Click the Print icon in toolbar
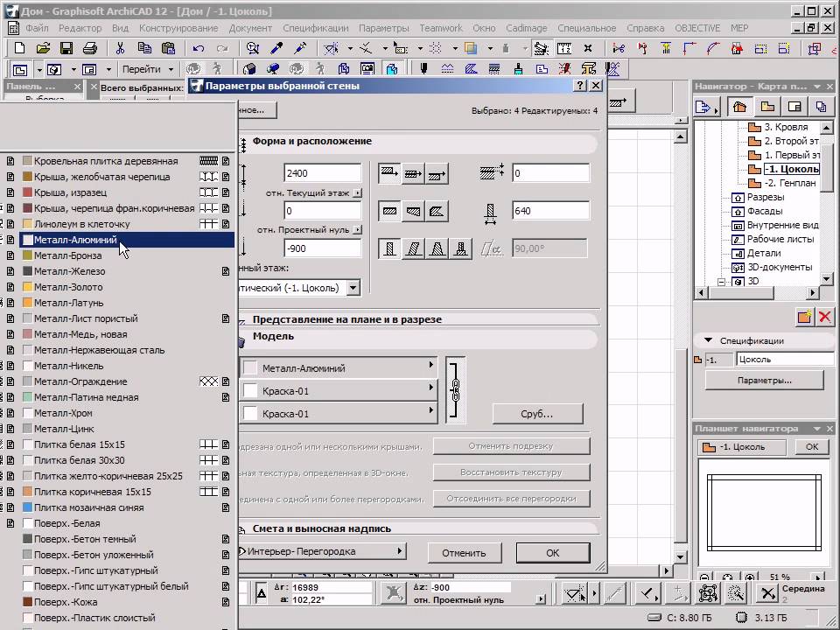The image size is (840, 630). [x=90, y=48]
